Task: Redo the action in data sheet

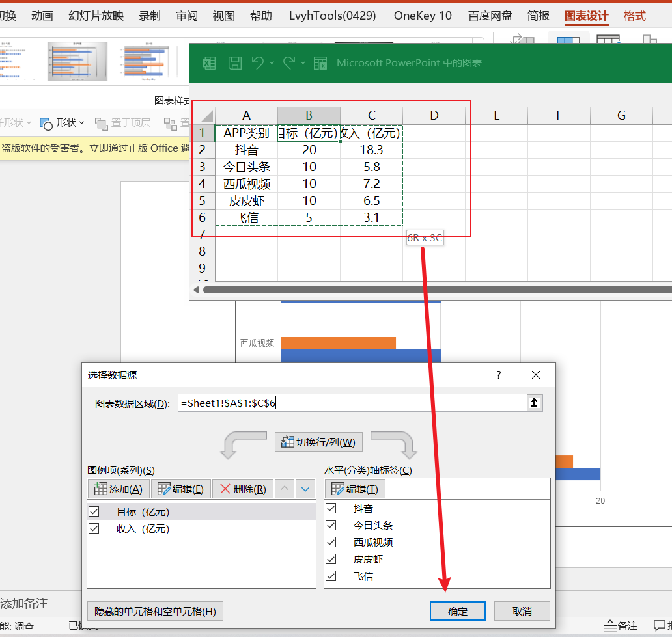Action: click(x=289, y=63)
